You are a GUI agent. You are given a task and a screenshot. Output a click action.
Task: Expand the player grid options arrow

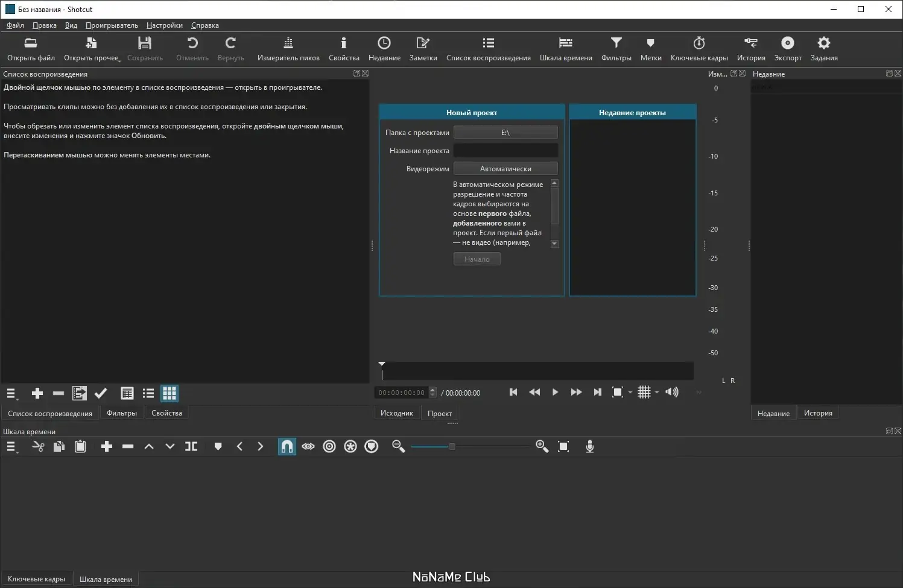coord(657,393)
